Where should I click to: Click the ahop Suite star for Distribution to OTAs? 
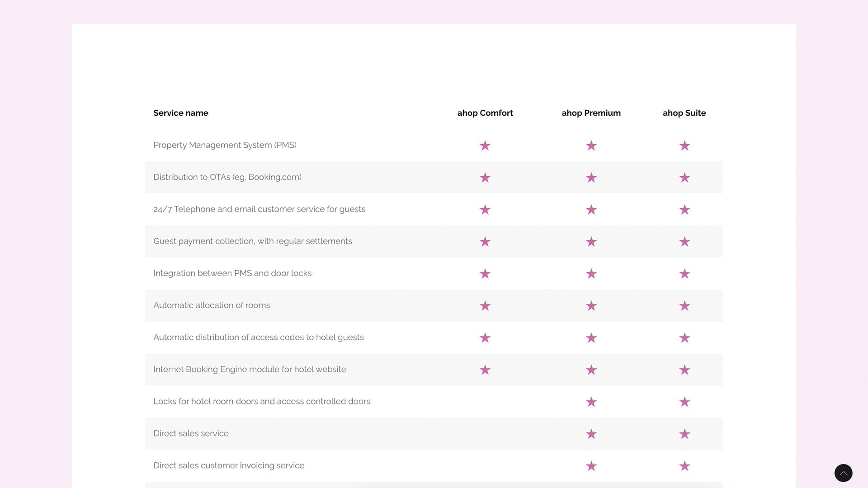point(684,178)
